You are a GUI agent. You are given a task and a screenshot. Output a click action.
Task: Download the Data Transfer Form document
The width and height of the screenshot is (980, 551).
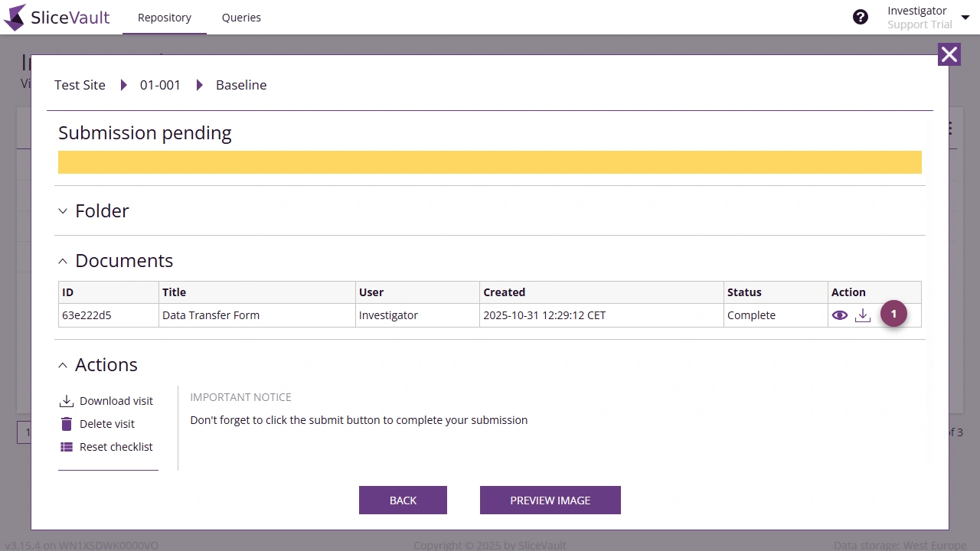[x=863, y=315]
